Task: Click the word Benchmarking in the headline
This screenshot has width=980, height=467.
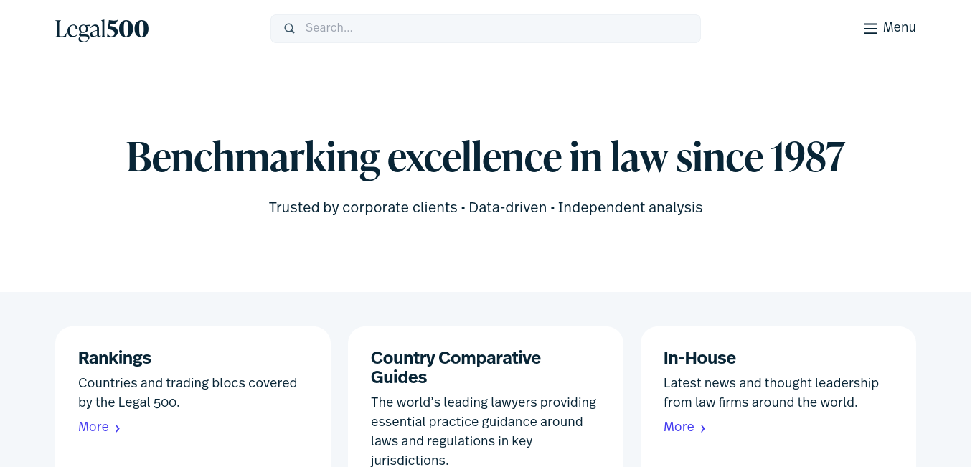Action: pos(253,157)
